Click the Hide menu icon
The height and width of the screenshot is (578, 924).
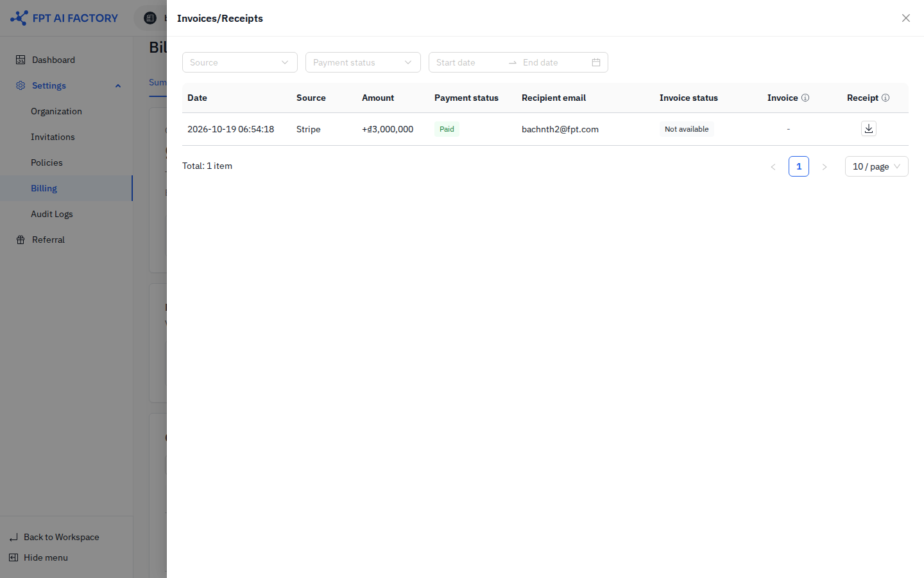coord(13,557)
